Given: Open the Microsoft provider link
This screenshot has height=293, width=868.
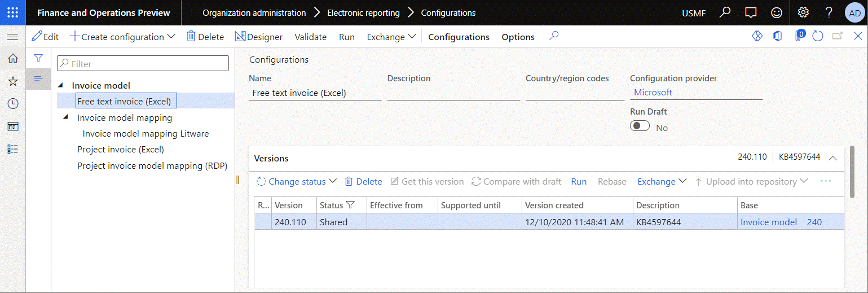Looking at the screenshot, I should pos(653,93).
